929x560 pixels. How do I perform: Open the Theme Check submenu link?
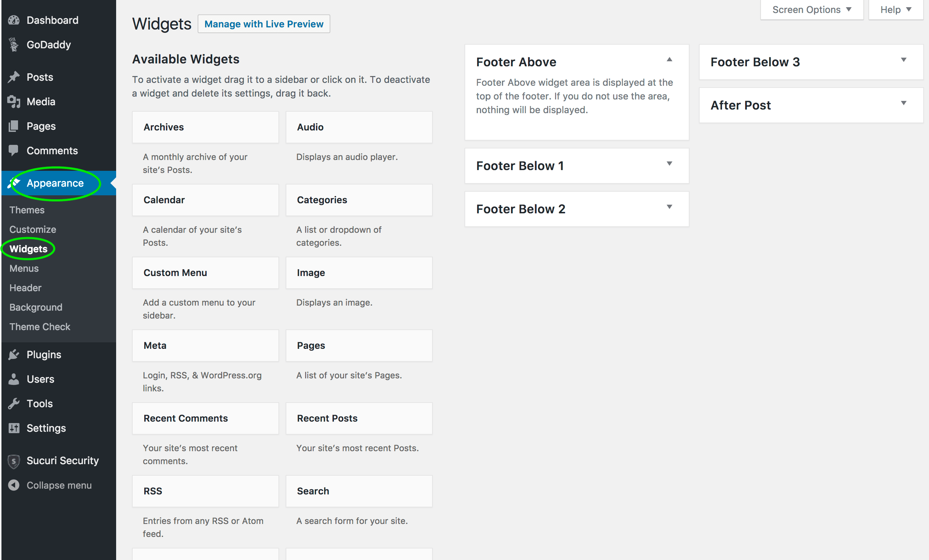[x=40, y=326]
